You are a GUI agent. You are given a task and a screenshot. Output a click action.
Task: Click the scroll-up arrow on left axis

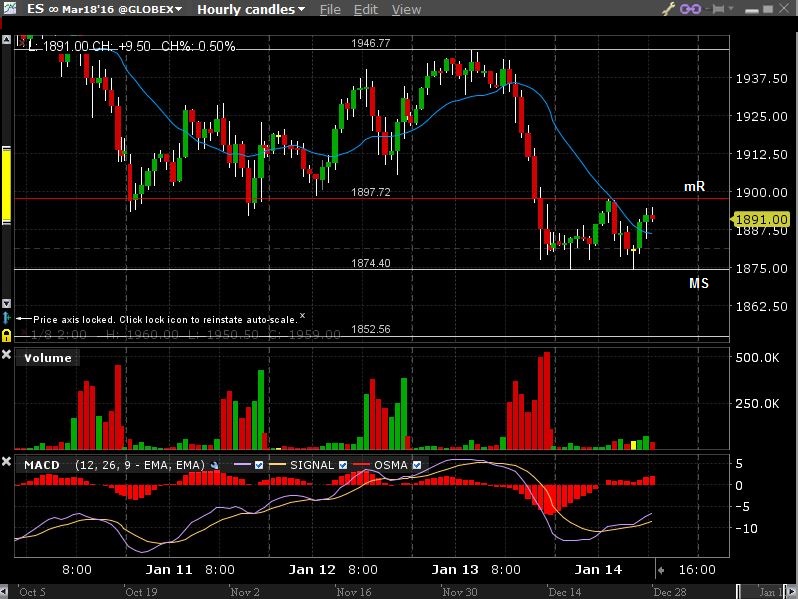pos(7,40)
